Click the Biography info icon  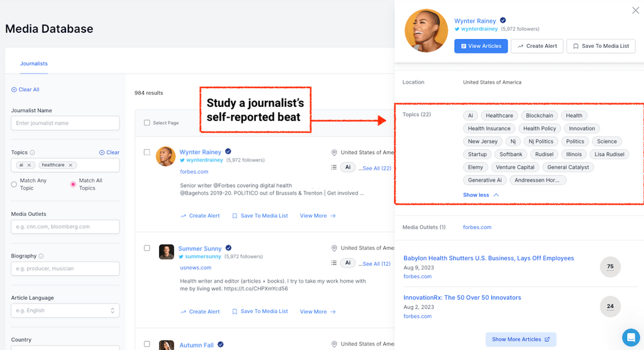pos(42,256)
